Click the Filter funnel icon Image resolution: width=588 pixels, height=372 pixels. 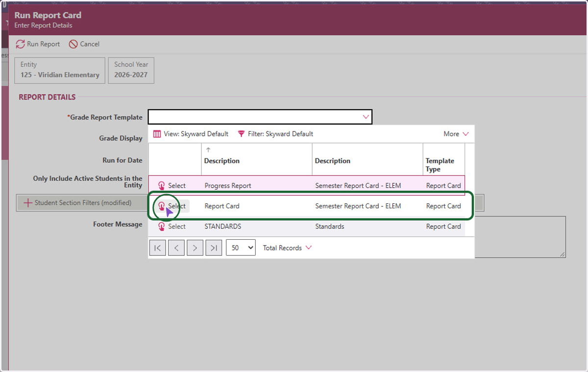[x=241, y=134]
